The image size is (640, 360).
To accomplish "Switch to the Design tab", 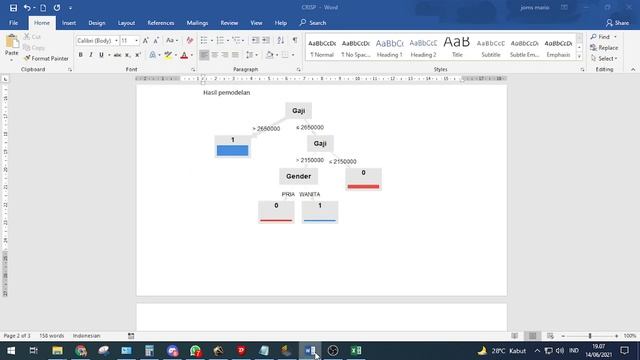I will (97, 23).
